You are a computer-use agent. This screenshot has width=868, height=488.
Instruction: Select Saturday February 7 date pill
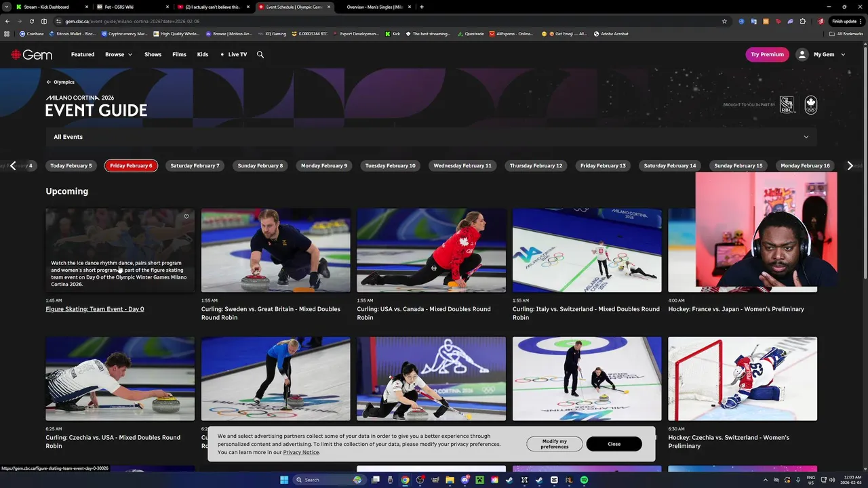point(195,165)
